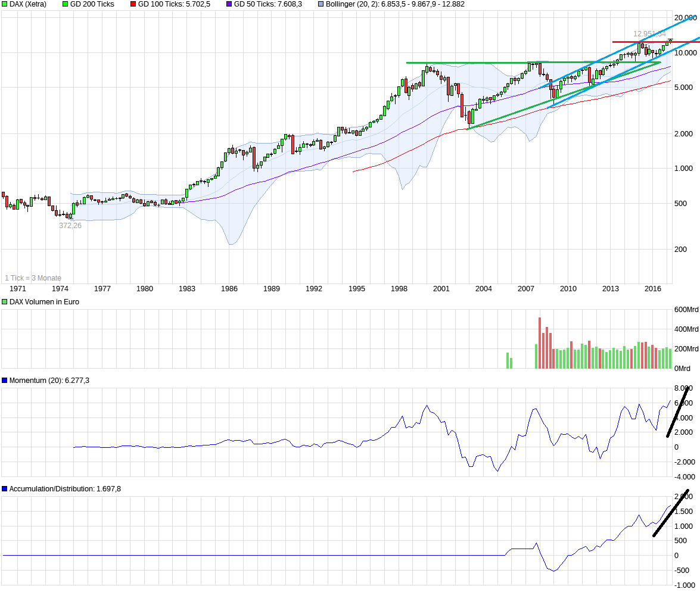
Task: Click the 'DAX Volumen in Euro' label
Action: tap(44, 302)
